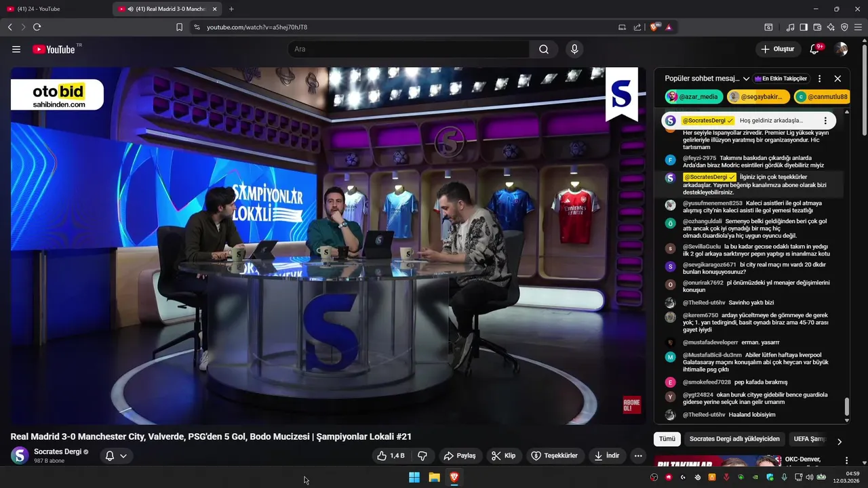868x488 pixels.
Task: Click the İndir download button
Action: point(606,456)
